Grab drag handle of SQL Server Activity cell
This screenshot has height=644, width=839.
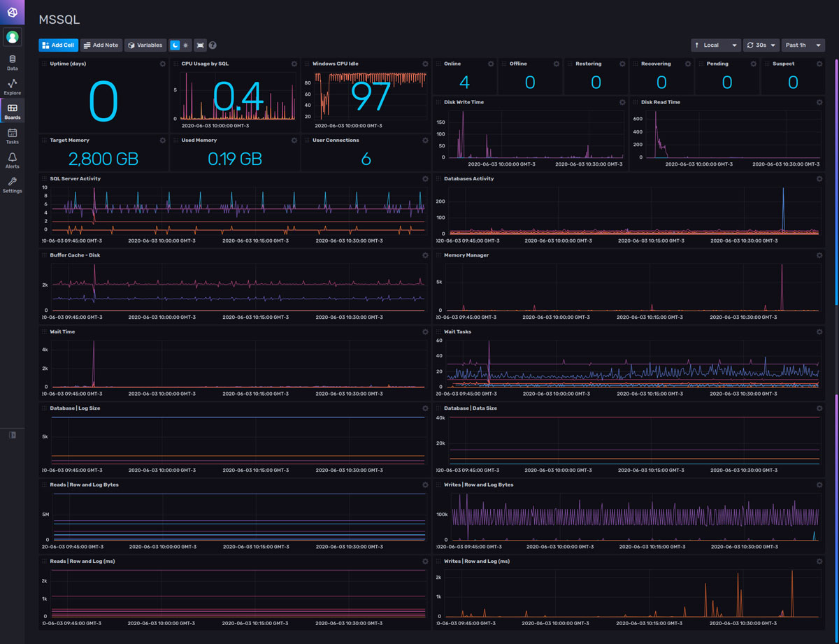click(x=45, y=179)
